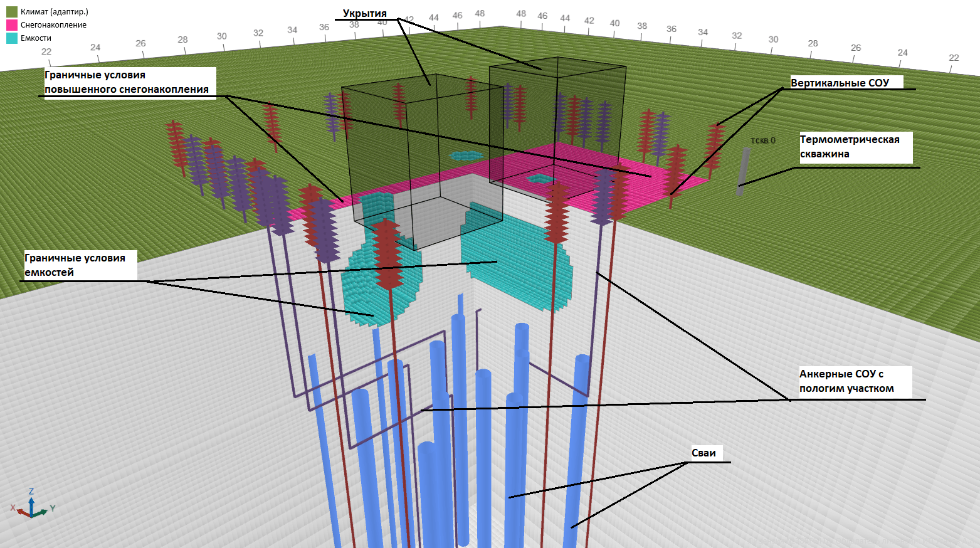This screenshot has width=980, height=548.
Task: Click the green Климат (адаптир.) legend swatch
Action: [x=12, y=12]
